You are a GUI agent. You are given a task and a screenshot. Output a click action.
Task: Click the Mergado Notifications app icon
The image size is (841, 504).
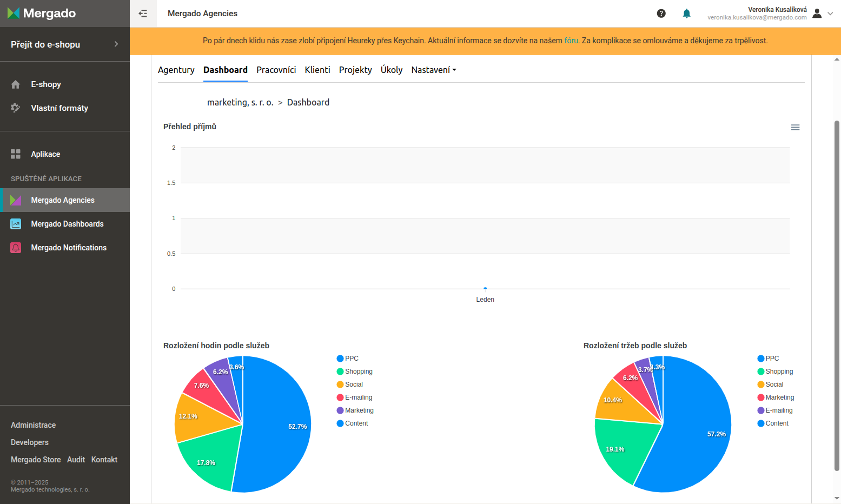click(16, 248)
